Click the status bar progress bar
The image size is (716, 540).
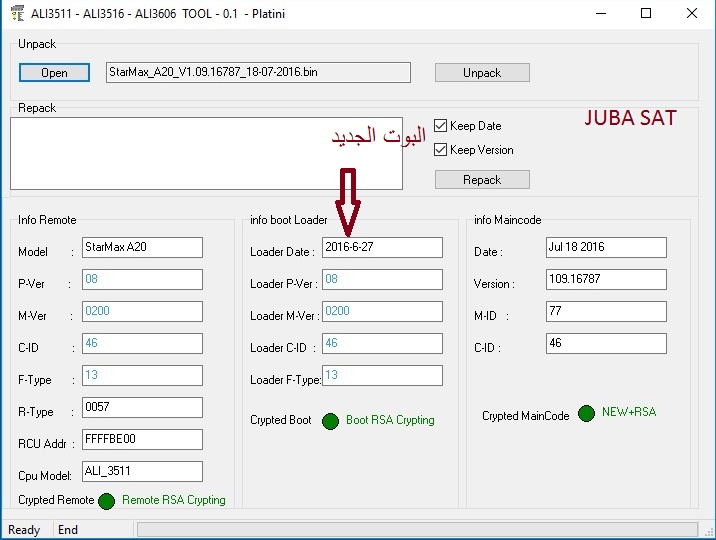(x=417, y=530)
